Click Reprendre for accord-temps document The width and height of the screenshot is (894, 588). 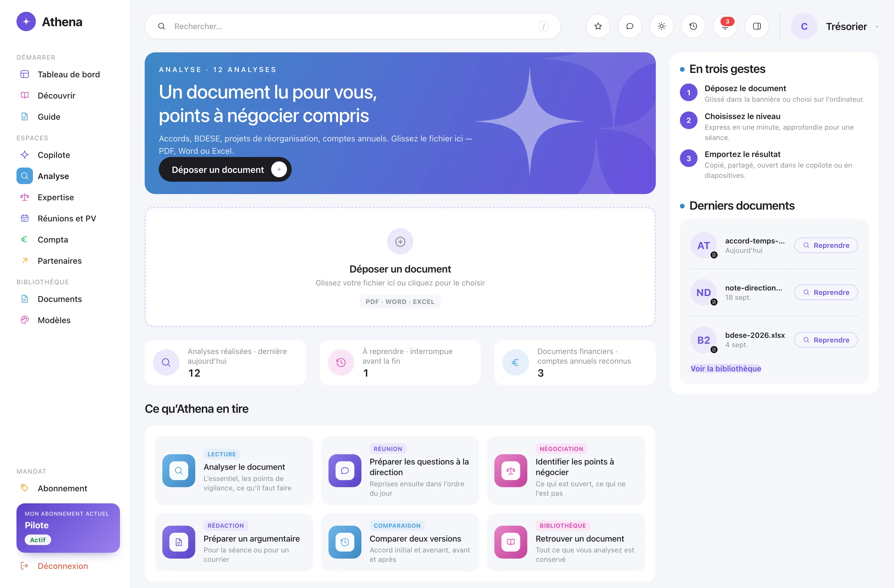click(x=826, y=245)
